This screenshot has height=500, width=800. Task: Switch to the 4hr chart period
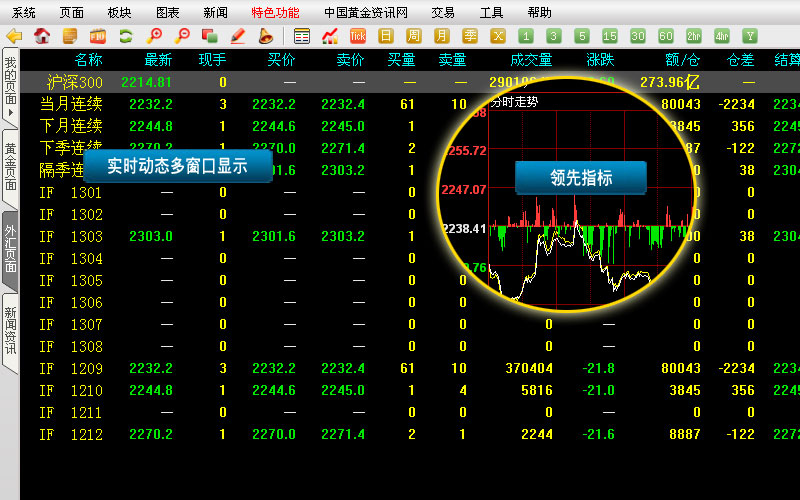pyautogui.click(x=722, y=36)
